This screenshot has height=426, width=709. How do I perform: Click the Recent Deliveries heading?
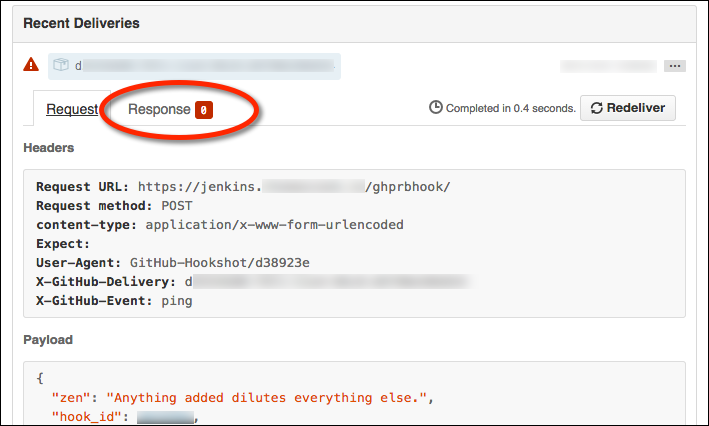coord(81,23)
